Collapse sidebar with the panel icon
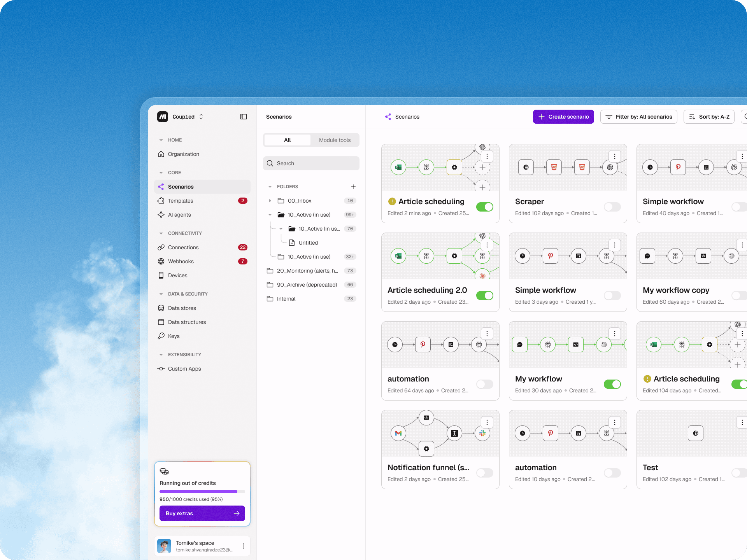The width and height of the screenshot is (747, 560). point(244,117)
